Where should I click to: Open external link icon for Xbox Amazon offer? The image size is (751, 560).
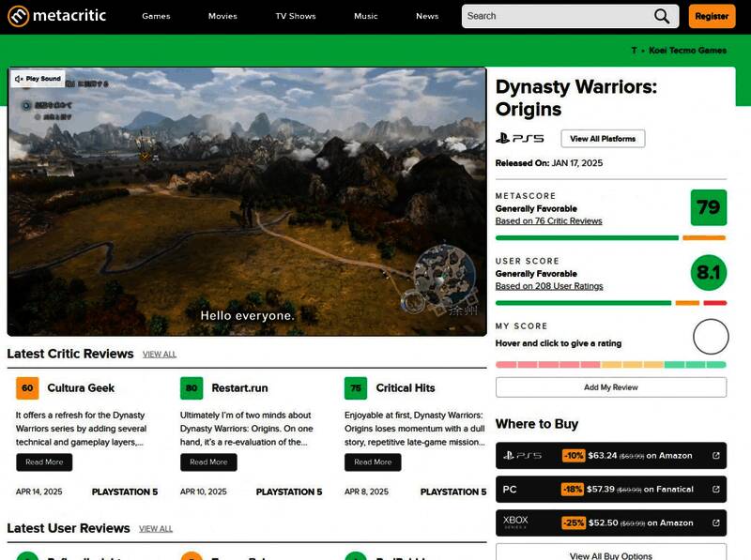tap(716, 523)
